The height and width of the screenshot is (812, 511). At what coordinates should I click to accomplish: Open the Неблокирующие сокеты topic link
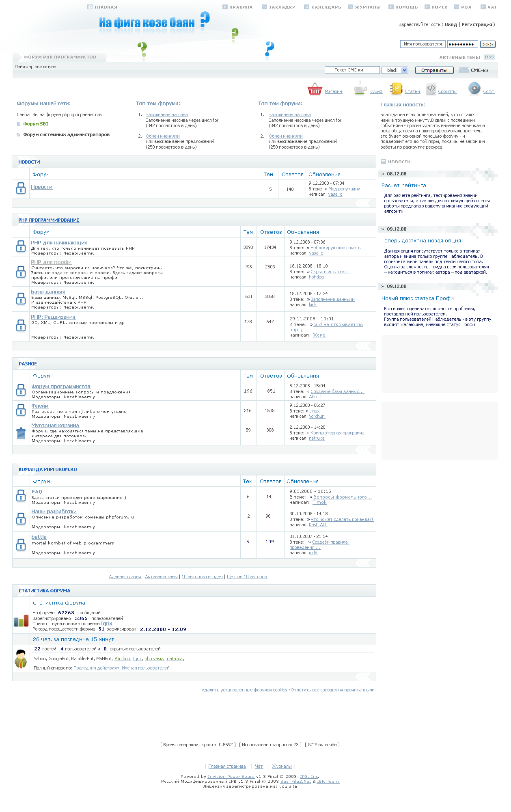click(x=336, y=248)
